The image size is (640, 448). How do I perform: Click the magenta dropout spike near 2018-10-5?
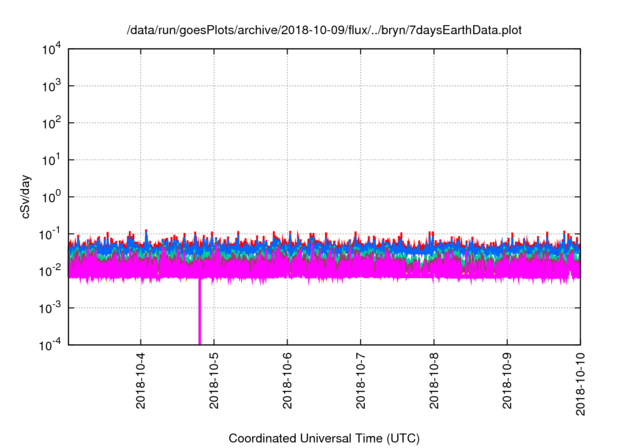(200, 312)
